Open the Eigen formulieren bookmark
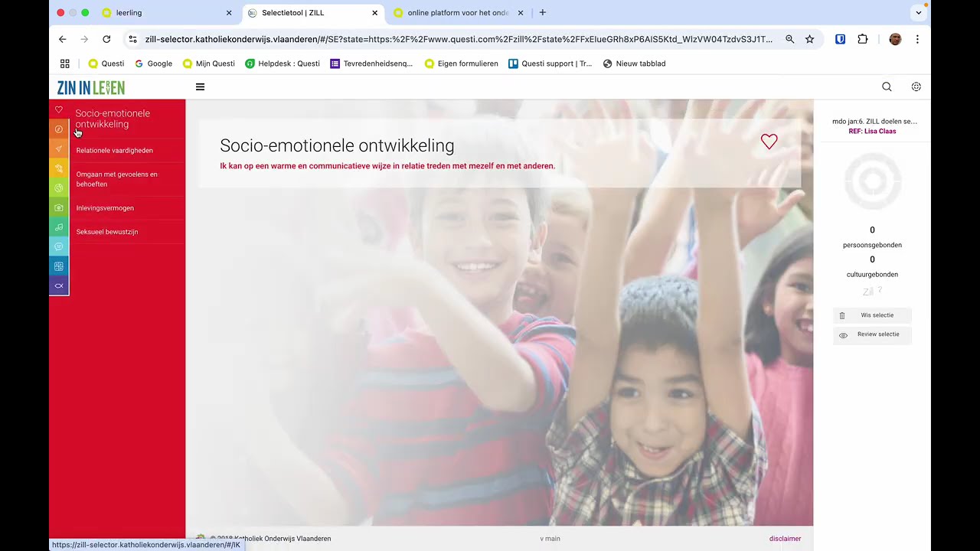Image resolution: width=980 pixels, height=551 pixels. (x=461, y=64)
